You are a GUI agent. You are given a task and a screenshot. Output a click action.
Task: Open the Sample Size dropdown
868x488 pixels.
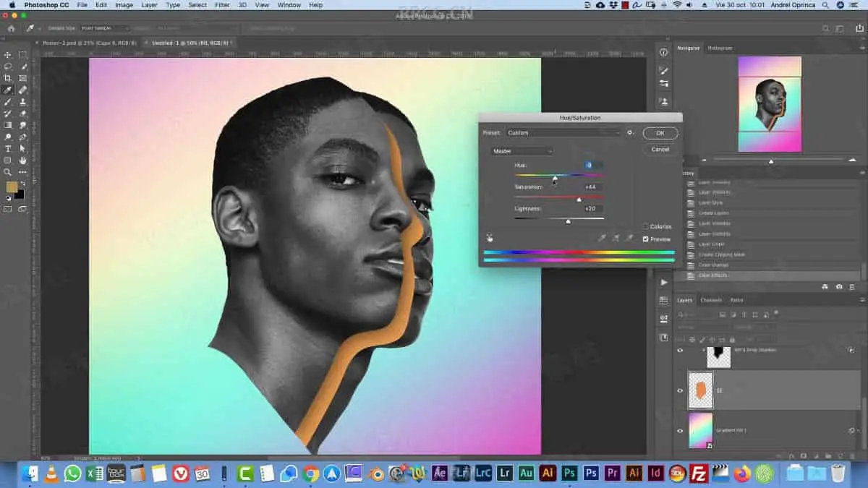(104, 28)
